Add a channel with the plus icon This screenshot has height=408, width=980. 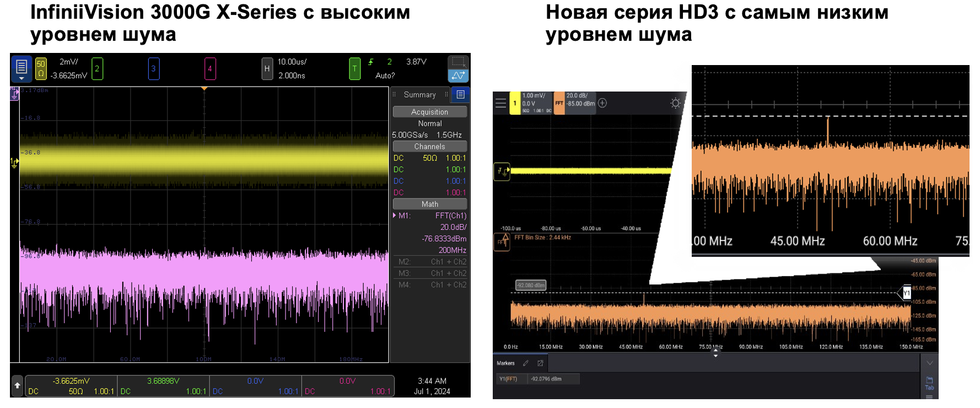coord(602,103)
